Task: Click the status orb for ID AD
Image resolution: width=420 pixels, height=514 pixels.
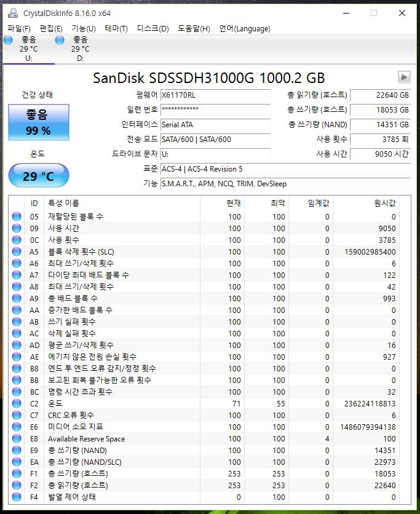Action: pyautogui.click(x=17, y=345)
